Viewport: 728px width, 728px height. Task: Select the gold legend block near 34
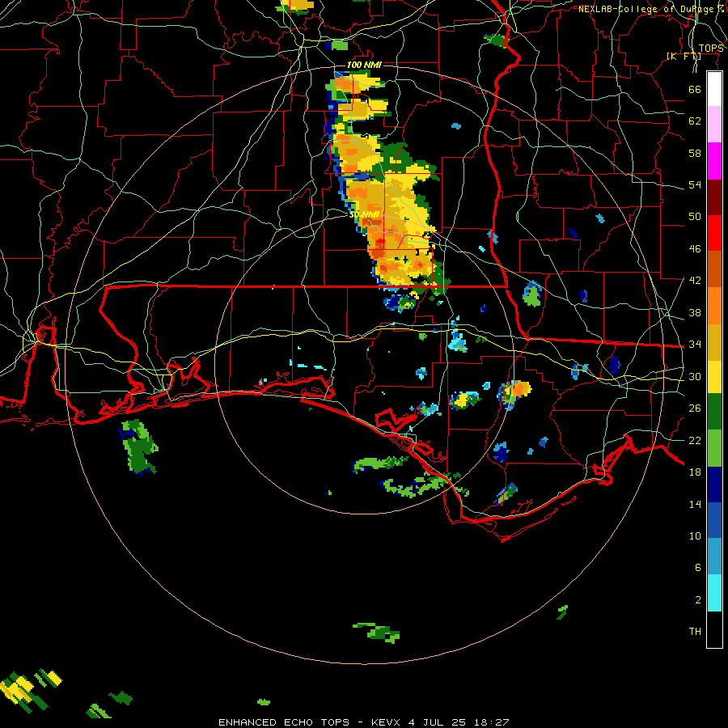coord(714,341)
